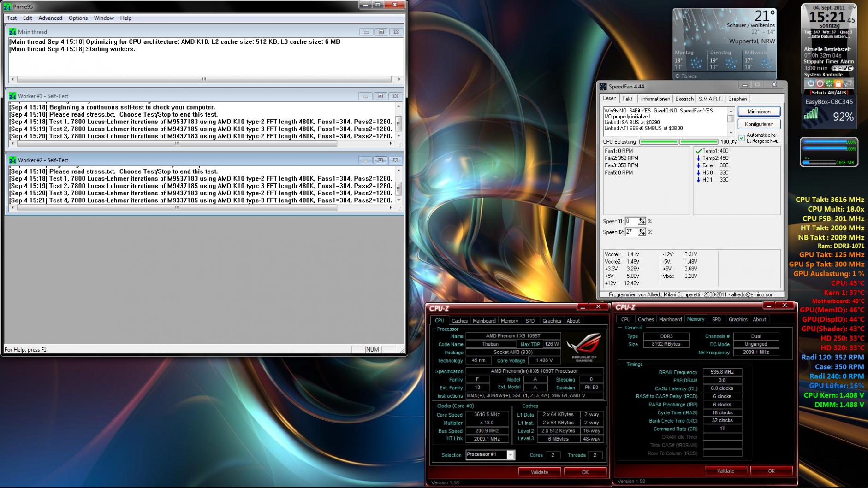The image size is (868, 488).
Task: Click the SpeedFan log scroll-up arrow
Action: (731, 111)
